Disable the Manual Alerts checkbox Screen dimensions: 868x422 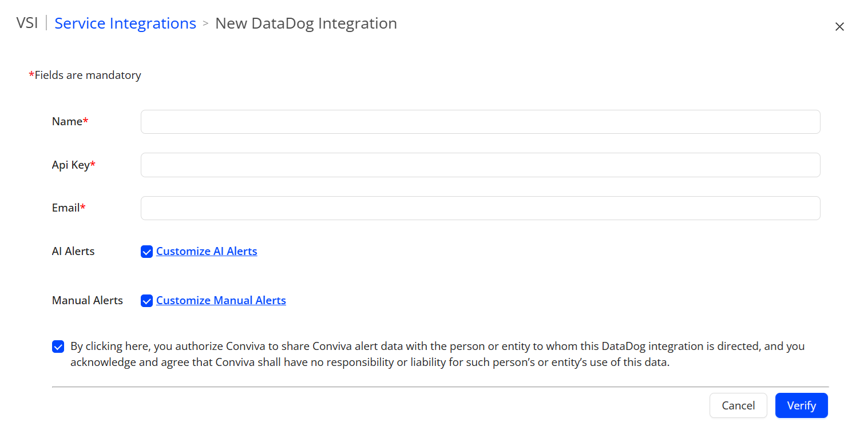click(x=147, y=301)
